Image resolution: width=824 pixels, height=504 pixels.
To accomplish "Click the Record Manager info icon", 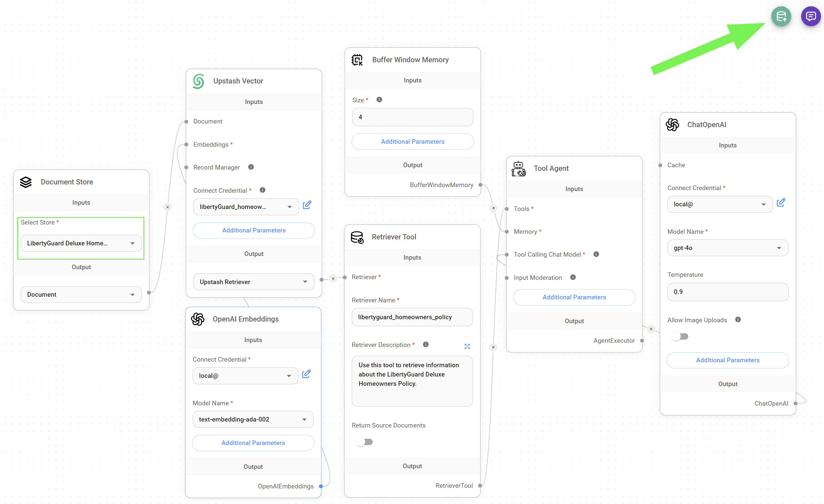I will 251,167.
